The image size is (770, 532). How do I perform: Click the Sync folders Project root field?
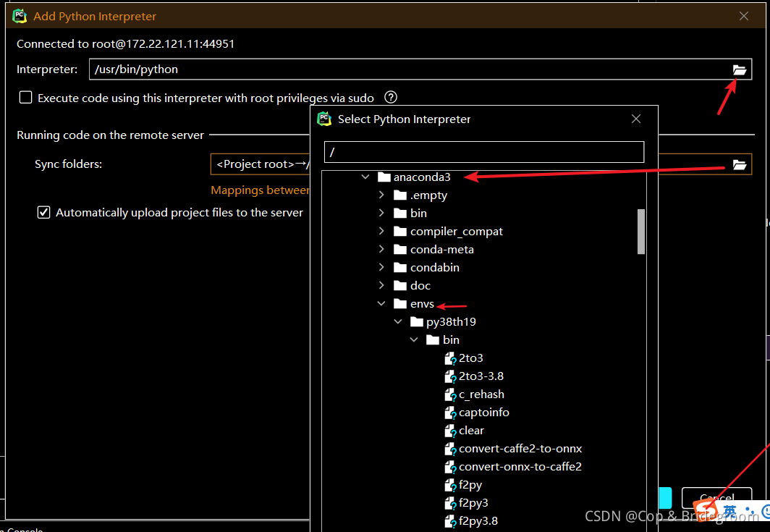(x=261, y=164)
